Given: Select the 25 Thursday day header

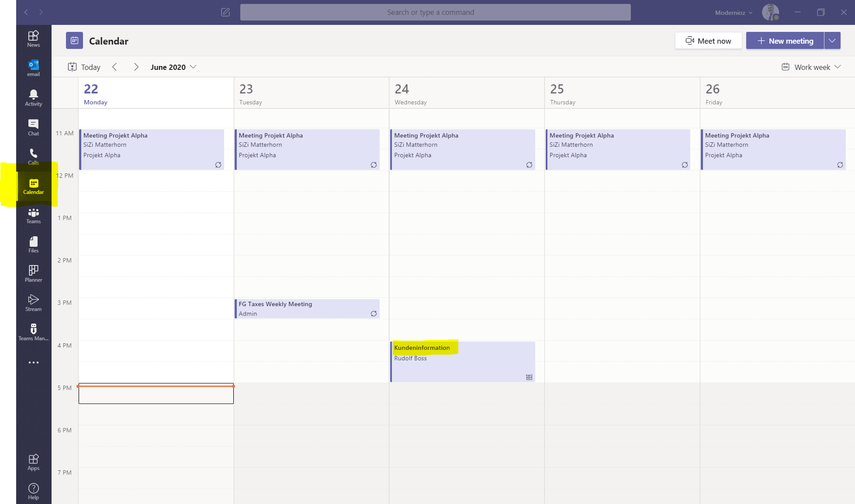Looking at the screenshot, I should [623, 93].
